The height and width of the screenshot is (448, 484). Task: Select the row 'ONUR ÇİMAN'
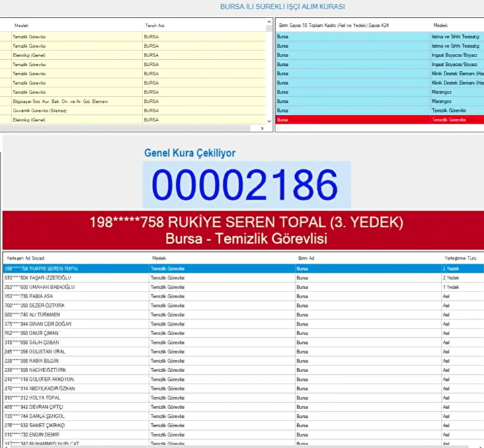pyautogui.click(x=243, y=333)
